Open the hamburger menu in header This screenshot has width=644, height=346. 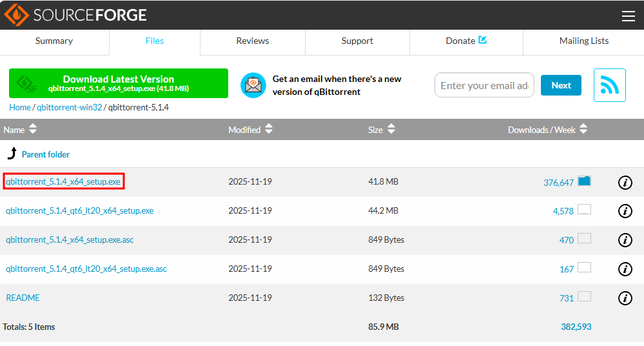coord(628,16)
